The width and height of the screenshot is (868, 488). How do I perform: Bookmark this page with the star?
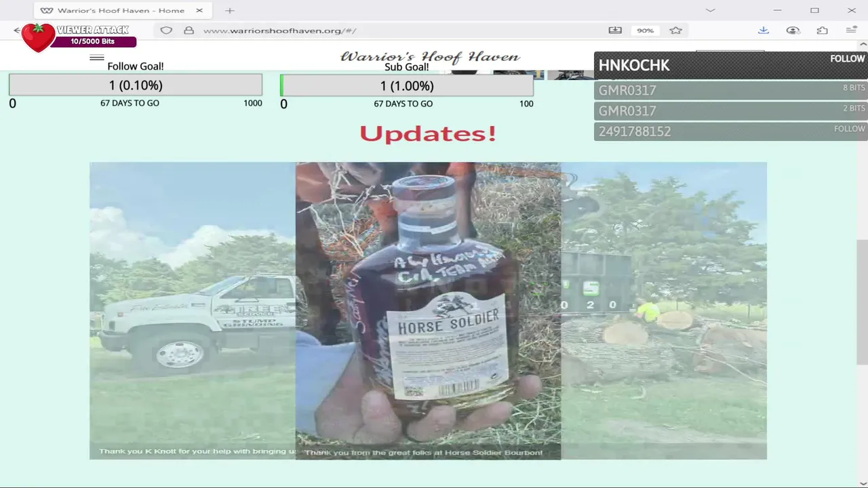(675, 30)
